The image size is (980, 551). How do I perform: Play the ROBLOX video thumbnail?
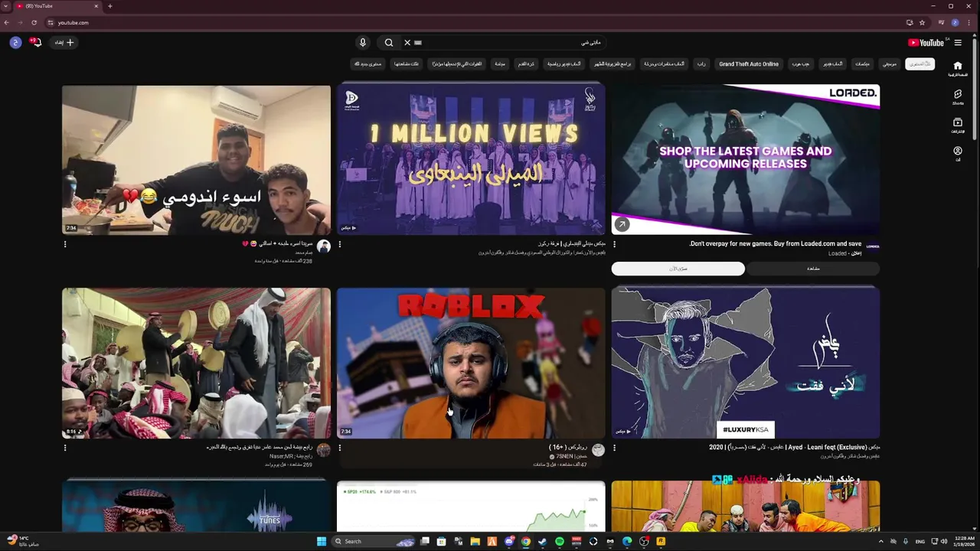click(471, 363)
